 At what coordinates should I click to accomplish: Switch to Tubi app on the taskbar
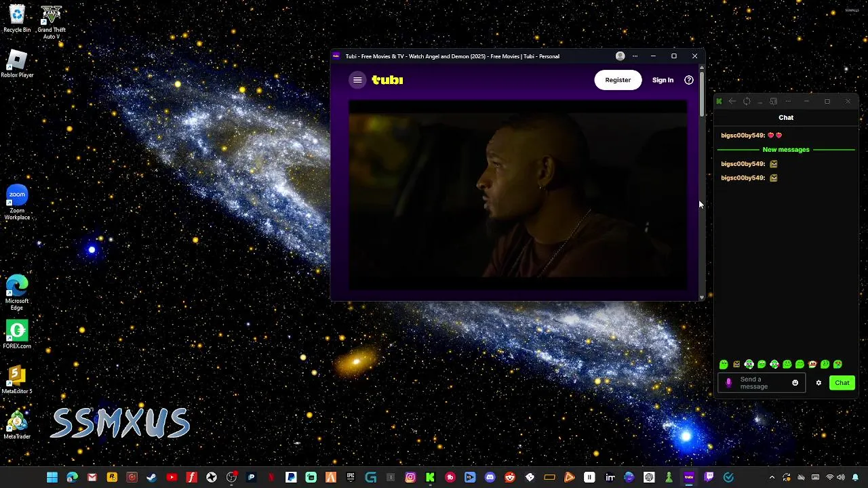689,478
